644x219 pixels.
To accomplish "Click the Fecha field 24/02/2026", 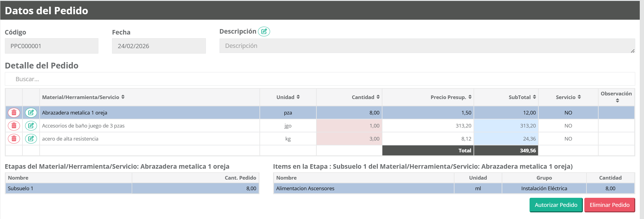I will tap(159, 46).
